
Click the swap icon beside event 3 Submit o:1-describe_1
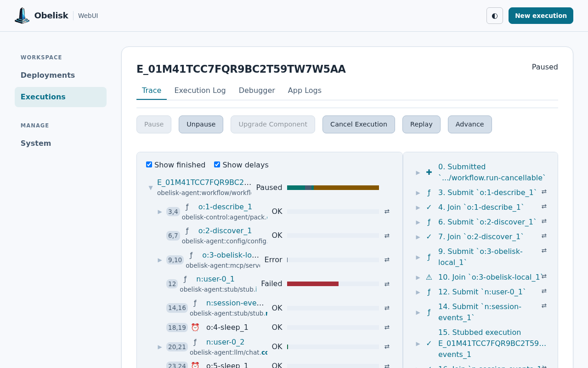(x=544, y=192)
